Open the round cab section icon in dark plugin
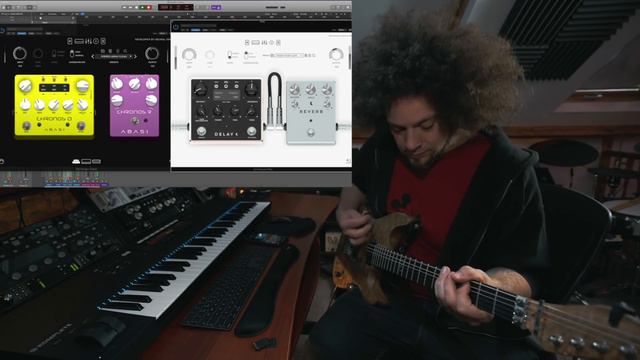Screen dimensions: 640x360 96,41
